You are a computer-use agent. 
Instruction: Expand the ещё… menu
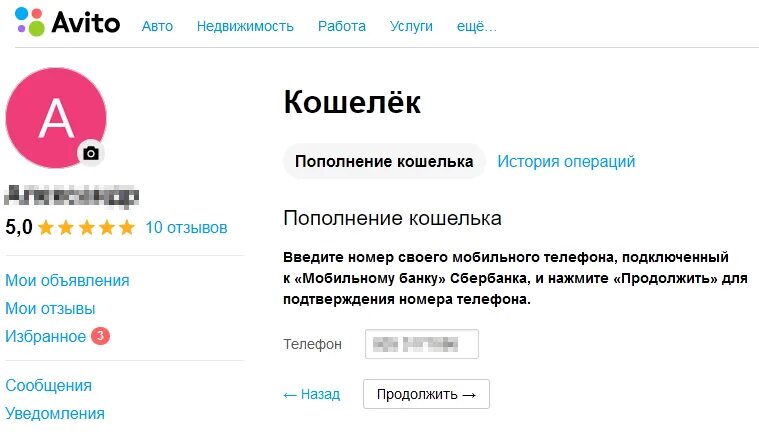pos(477,26)
